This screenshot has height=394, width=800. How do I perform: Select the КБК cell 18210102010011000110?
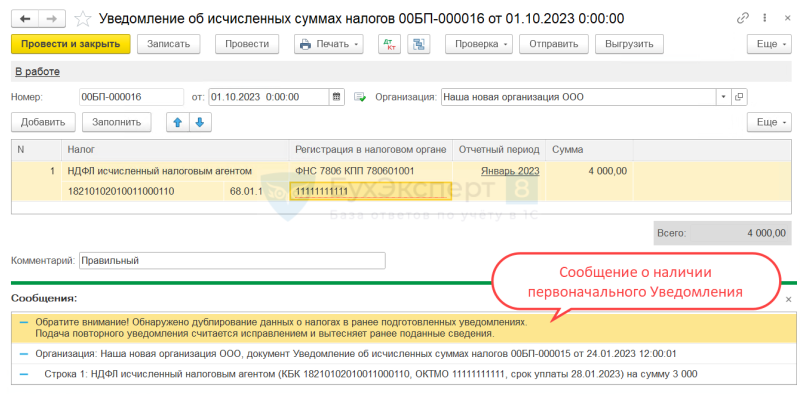(142, 191)
